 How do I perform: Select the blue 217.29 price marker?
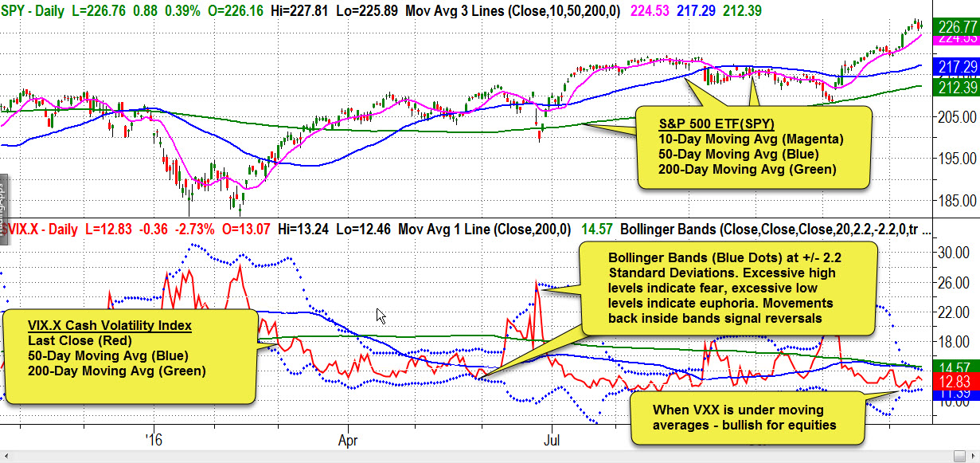(x=957, y=67)
